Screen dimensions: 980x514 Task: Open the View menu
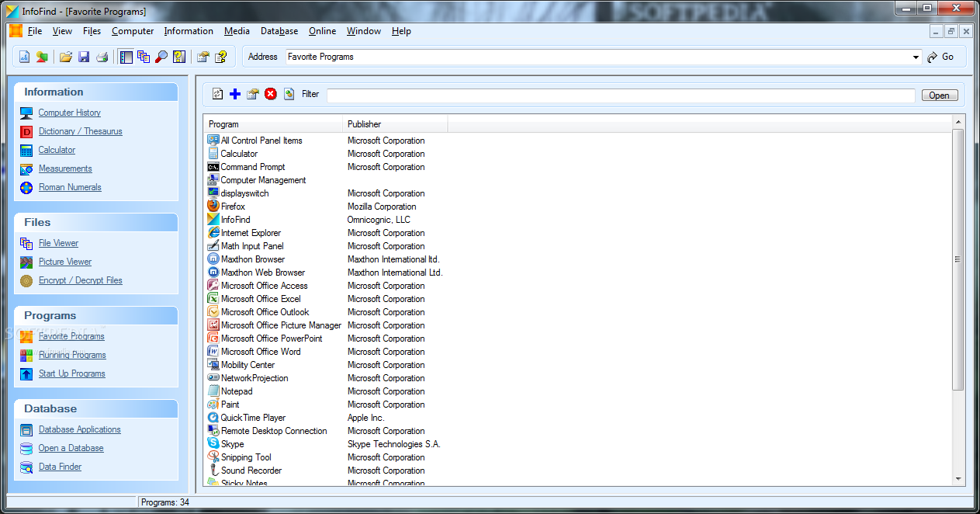click(62, 31)
